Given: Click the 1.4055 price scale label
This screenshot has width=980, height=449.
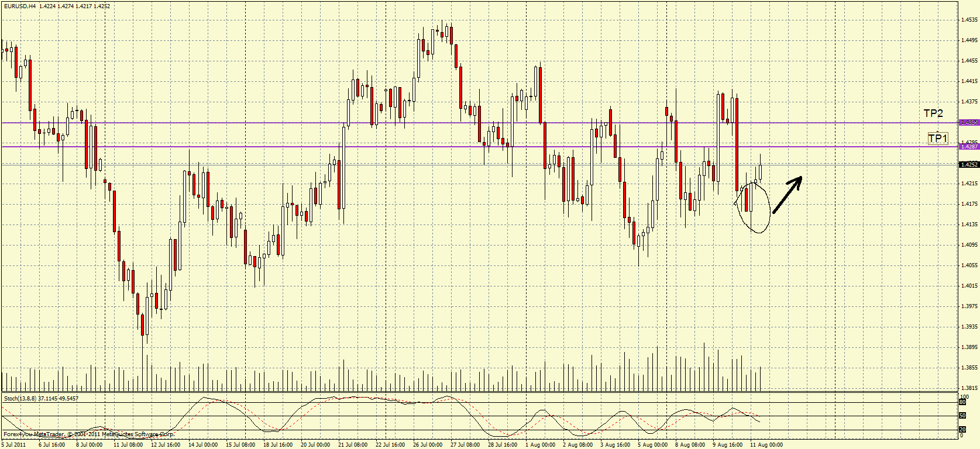Looking at the screenshot, I should (x=969, y=265).
